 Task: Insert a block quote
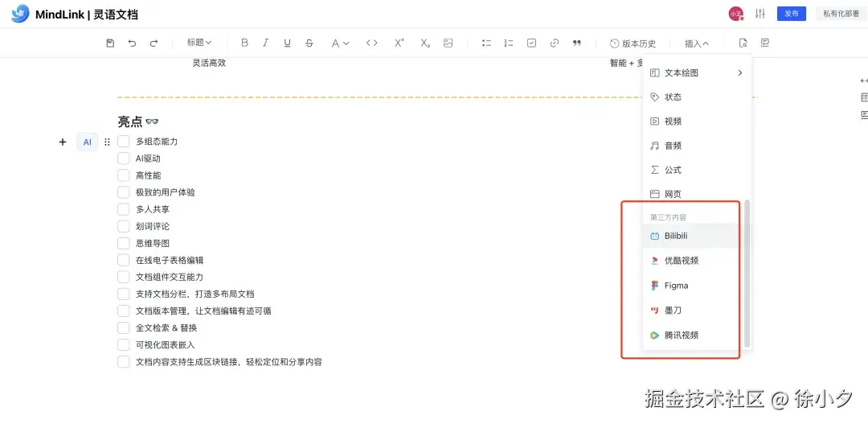point(577,43)
